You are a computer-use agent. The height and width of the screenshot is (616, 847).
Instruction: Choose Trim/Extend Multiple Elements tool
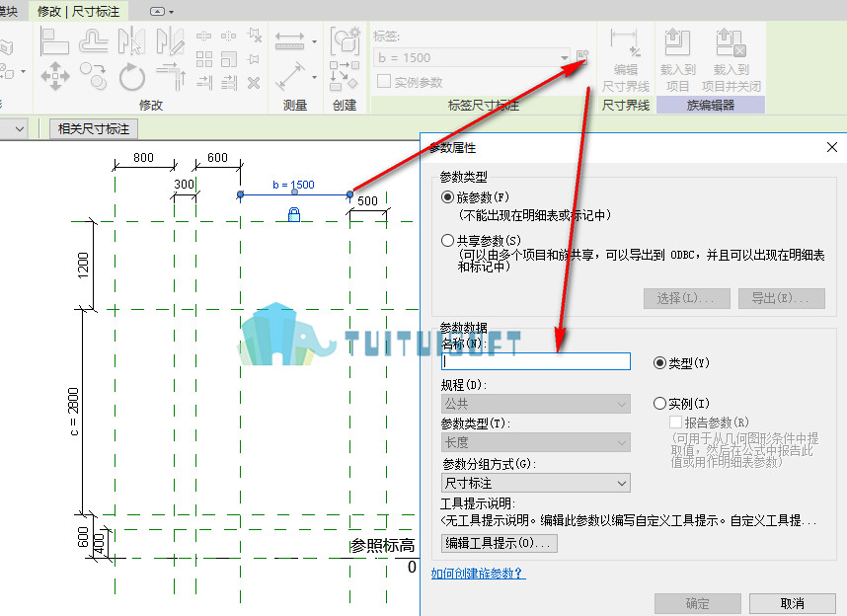coord(228,83)
